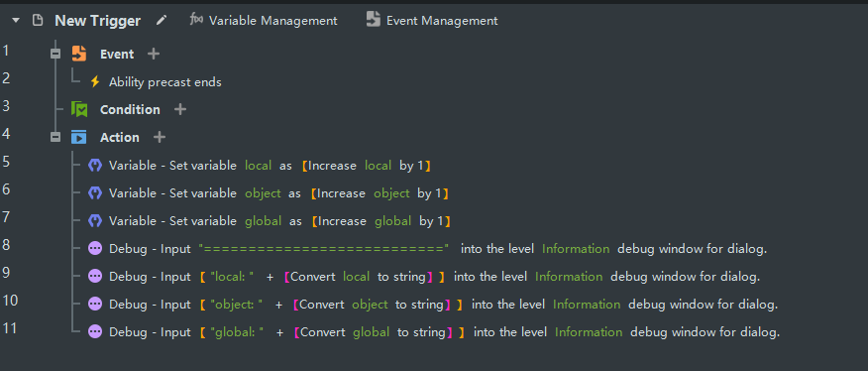Screen dimensions: 868x371
Task: Click the line 8 number
Action: 6,245
